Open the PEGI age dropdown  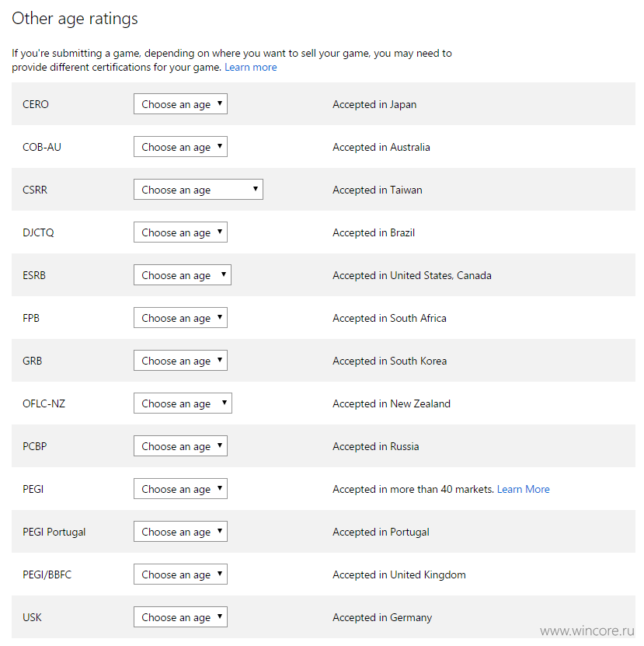coord(180,489)
